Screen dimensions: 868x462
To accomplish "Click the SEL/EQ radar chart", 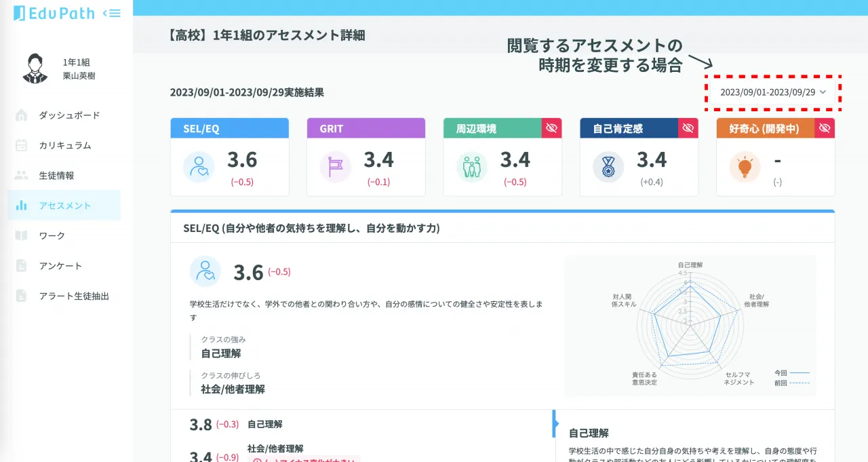I will pos(690,326).
